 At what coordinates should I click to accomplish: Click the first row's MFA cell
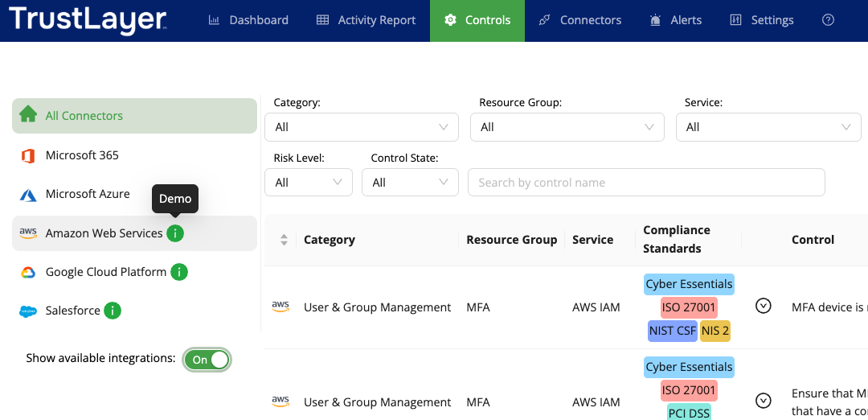coord(478,307)
